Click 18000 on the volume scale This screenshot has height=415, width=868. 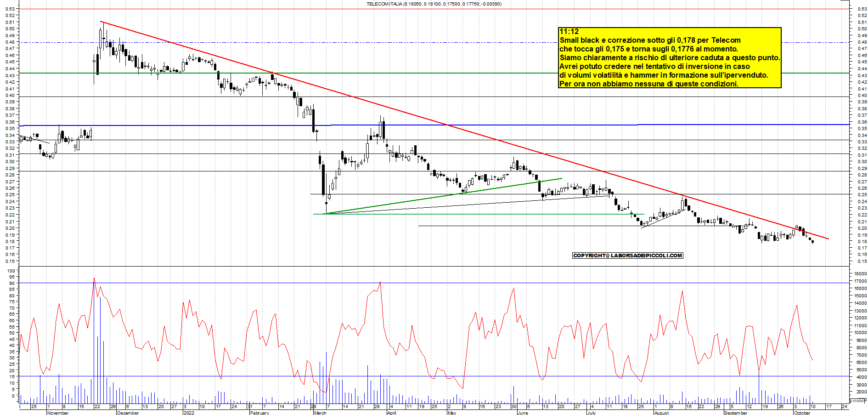[x=860, y=274]
